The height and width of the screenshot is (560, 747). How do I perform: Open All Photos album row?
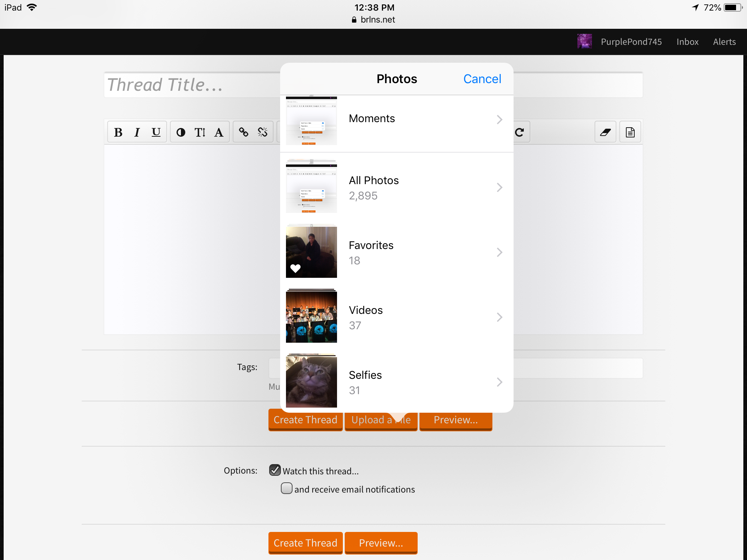coord(397,187)
